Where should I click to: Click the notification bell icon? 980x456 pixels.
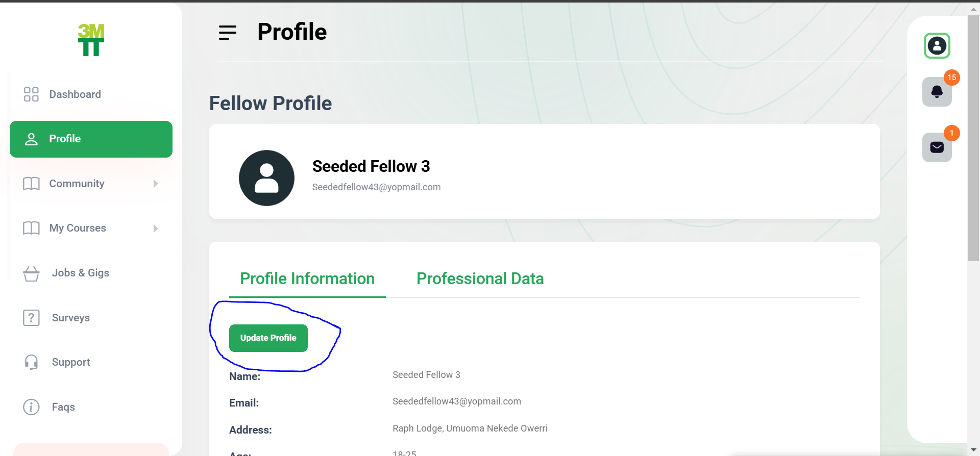pos(937,92)
